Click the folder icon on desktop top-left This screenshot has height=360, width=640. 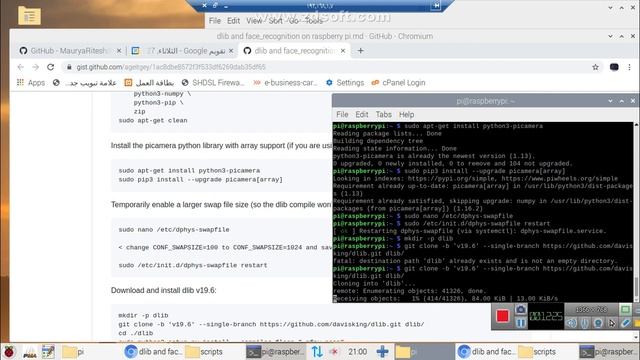pos(29,16)
